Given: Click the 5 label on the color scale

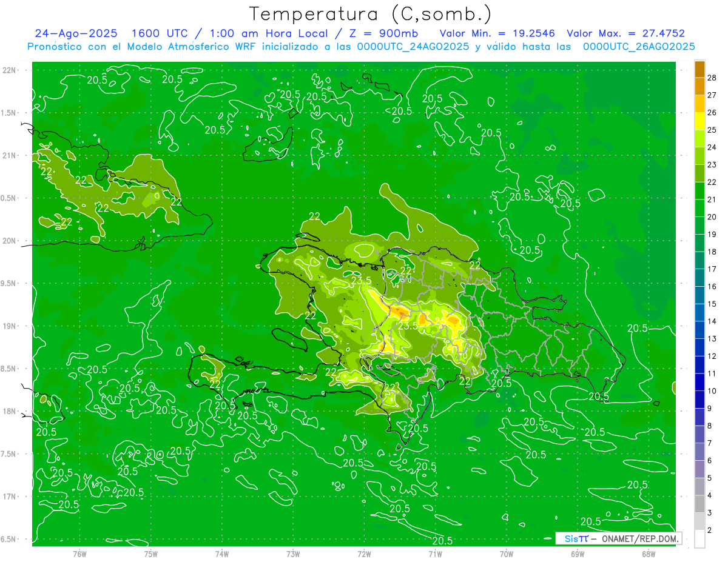Looking at the screenshot, I should pyautogui.click(x=710, y=478).
